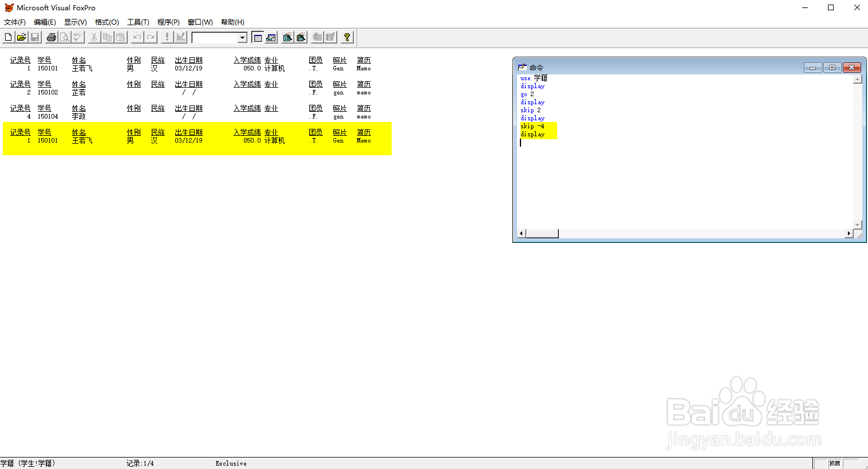Open the 窗口(W) menu
Image resolution: width=868 pixels, height=469 pixels.
click(x=200, y=22)
